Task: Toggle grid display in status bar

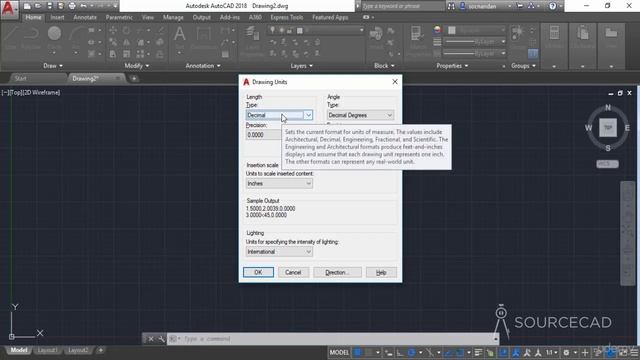Action: pos(358,352)
